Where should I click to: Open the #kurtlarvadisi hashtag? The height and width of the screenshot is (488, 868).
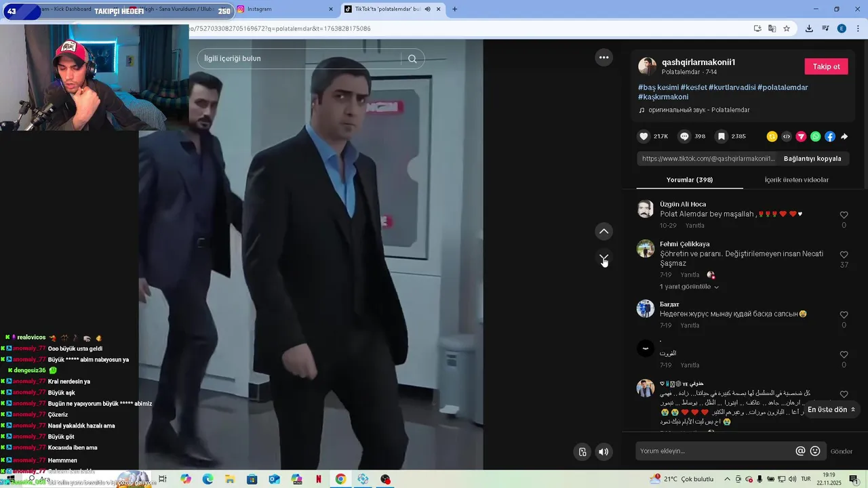point(732,87)
